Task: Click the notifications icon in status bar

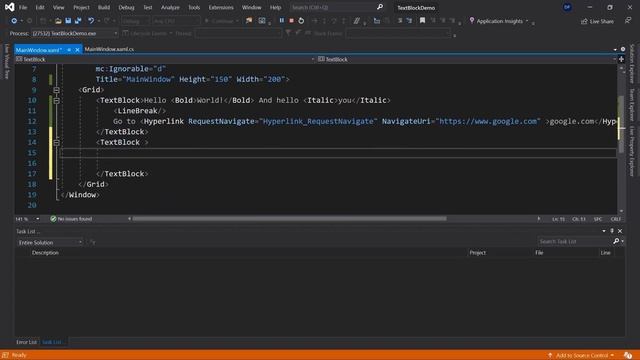Action: pyautogui.click(x=628, y=356)
